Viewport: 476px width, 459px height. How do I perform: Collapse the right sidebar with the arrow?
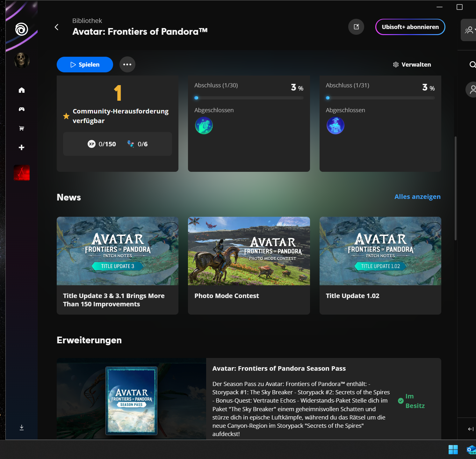pos(471,429)
